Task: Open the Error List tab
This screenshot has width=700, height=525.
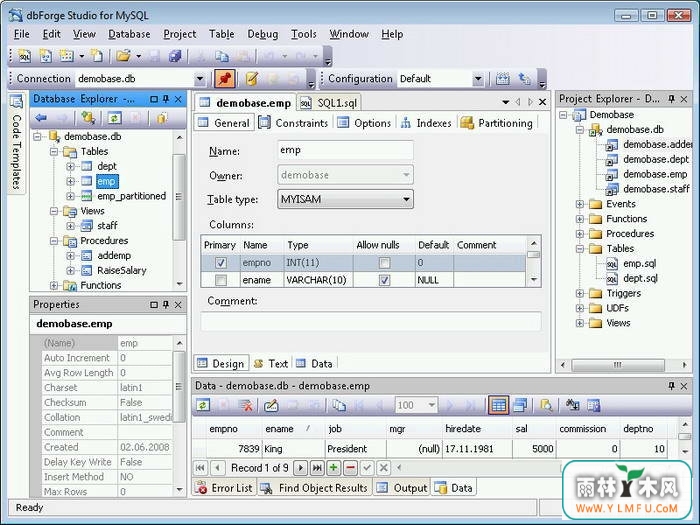Action: (x=225, y=488)
